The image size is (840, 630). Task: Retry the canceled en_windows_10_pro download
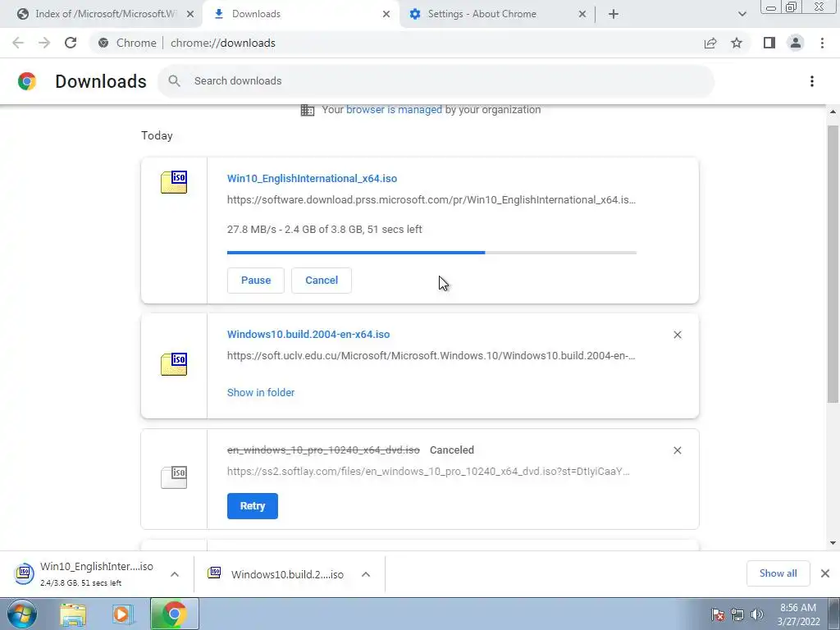point(253,506)
